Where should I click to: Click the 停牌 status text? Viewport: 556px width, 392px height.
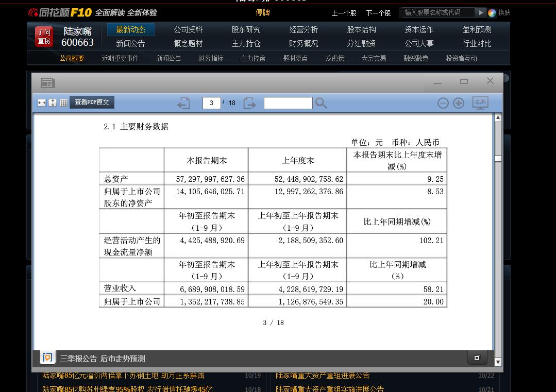pos(263,13)
